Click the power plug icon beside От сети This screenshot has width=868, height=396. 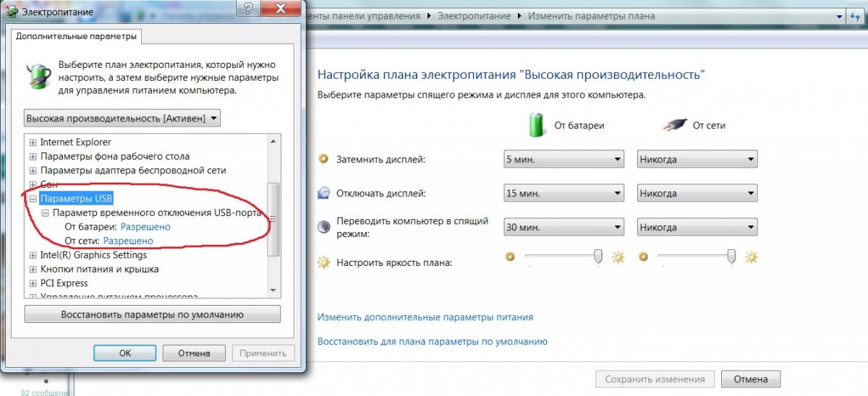point(674,125)
